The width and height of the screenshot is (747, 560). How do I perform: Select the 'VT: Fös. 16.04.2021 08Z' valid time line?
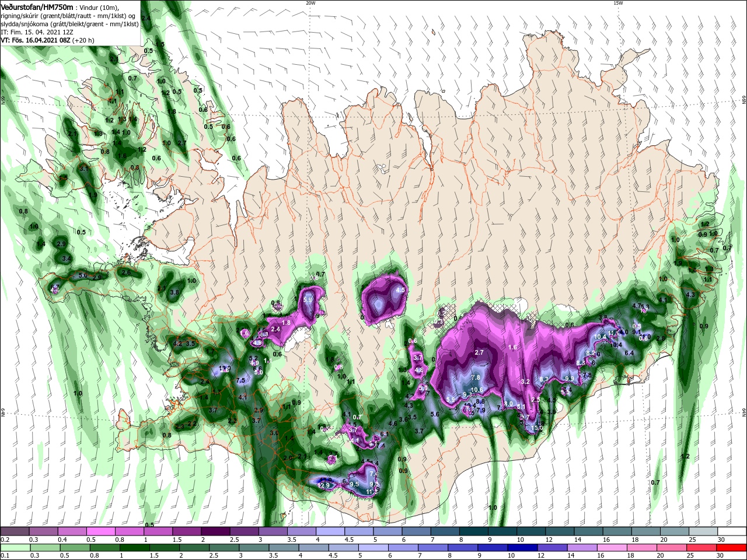tap(35, 40)
